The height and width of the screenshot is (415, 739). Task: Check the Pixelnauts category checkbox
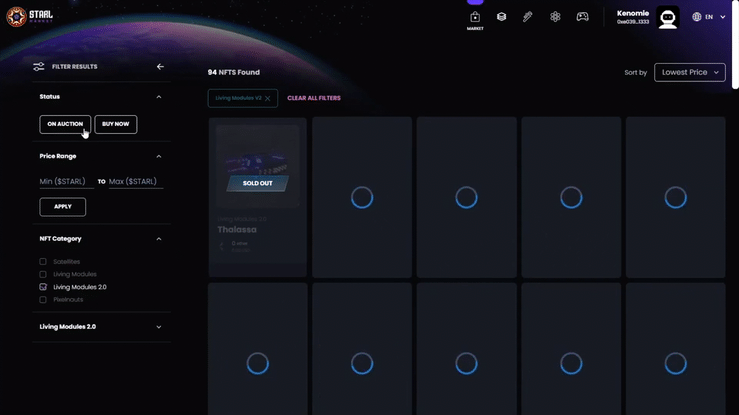click(43, 300)
